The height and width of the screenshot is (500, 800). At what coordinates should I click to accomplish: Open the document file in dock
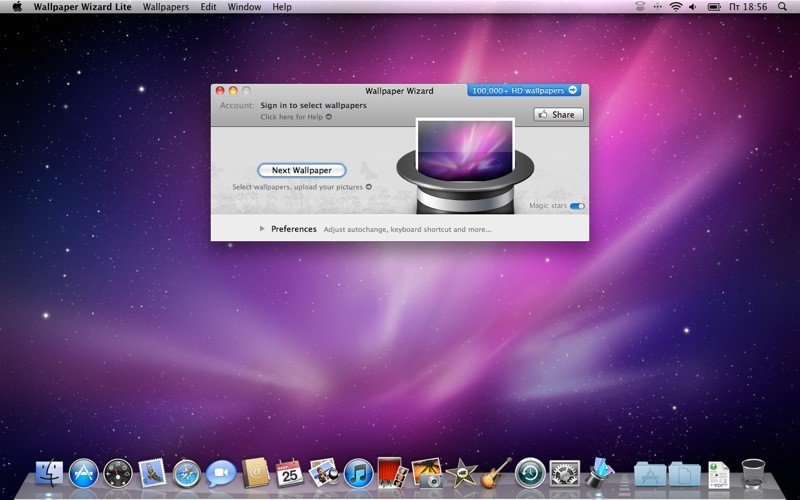(x=718, y=474)
